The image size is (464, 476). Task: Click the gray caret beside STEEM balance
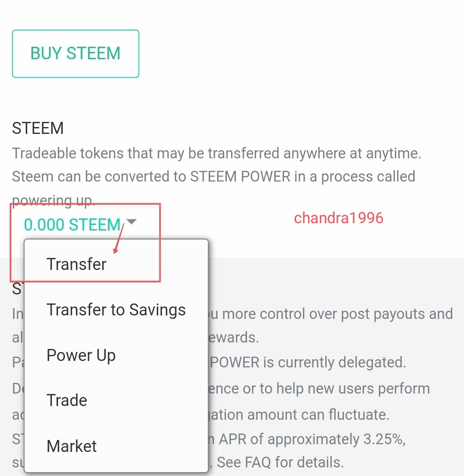click(x=131, y=222)
